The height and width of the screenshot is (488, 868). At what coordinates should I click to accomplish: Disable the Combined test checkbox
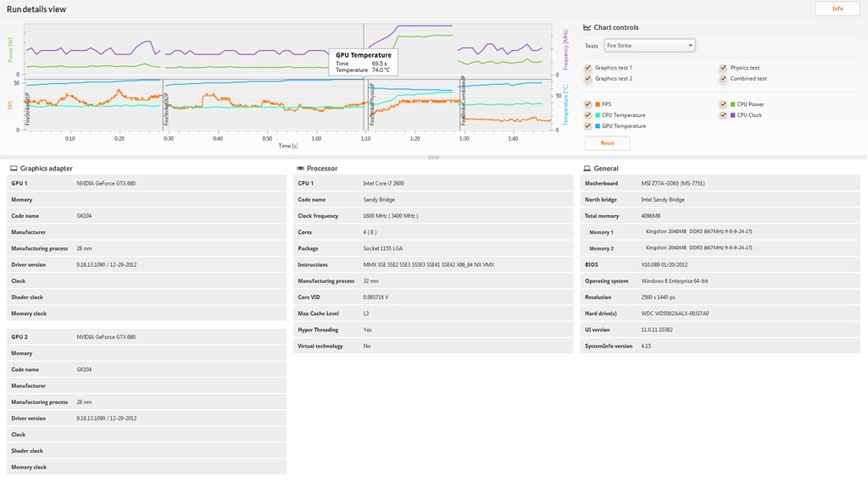723,79
